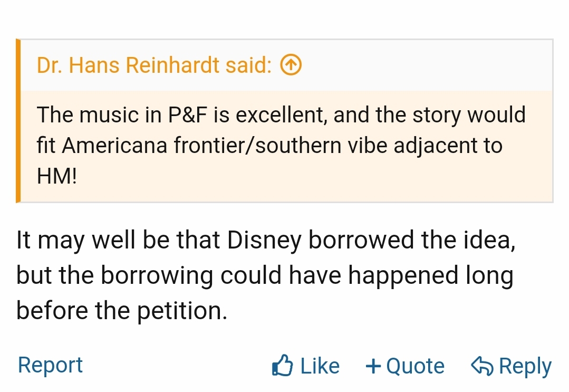Click the plus icon beside Quote
The height and width of the screenshot is (392, 569).
[373, 366]
